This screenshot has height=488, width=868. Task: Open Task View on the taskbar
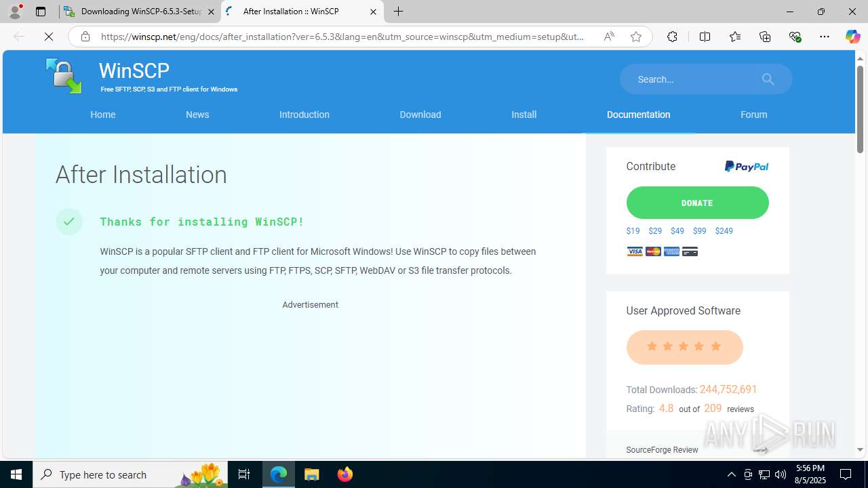(x=244, y=474)
